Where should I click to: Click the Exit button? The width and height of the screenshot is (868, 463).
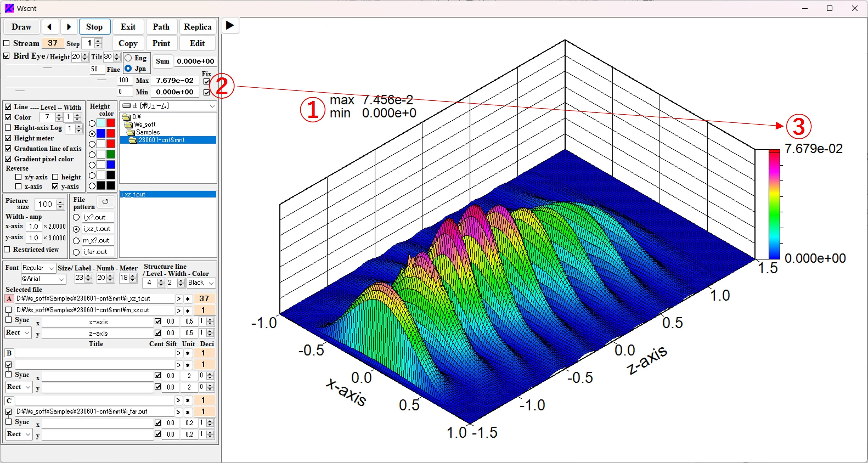coord(129,26)
